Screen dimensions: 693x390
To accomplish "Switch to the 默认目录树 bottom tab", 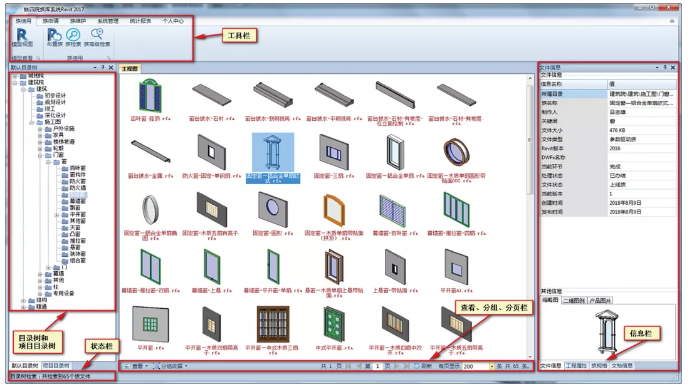I will (25, 366).
